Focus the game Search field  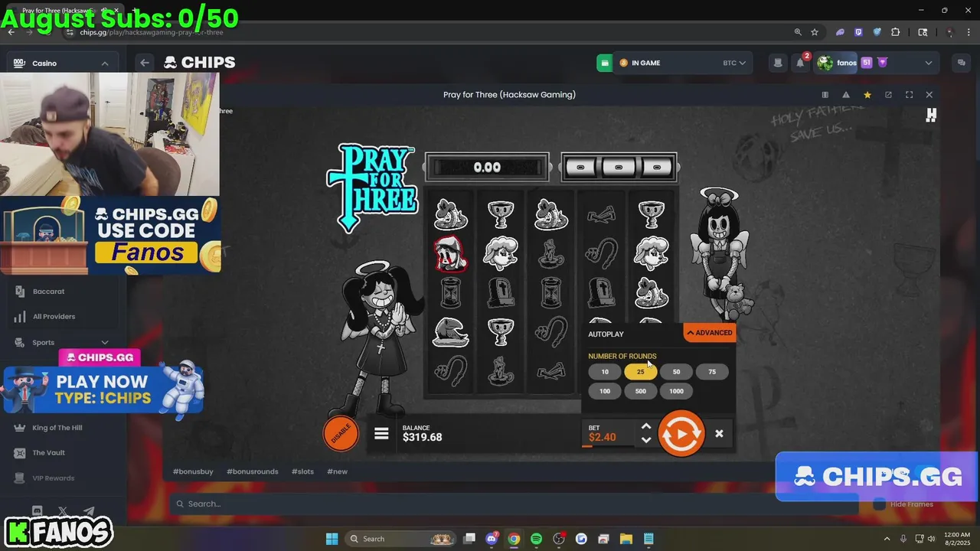513,504
